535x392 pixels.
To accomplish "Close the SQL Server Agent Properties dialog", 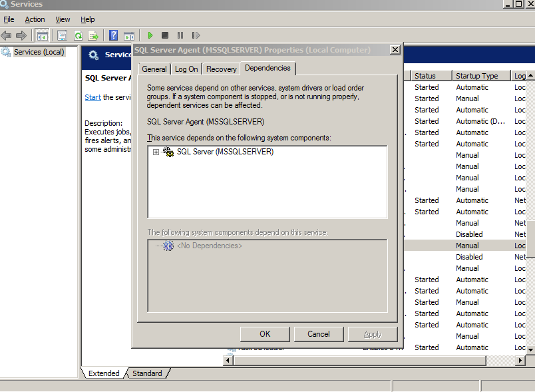I will point(395,50).
